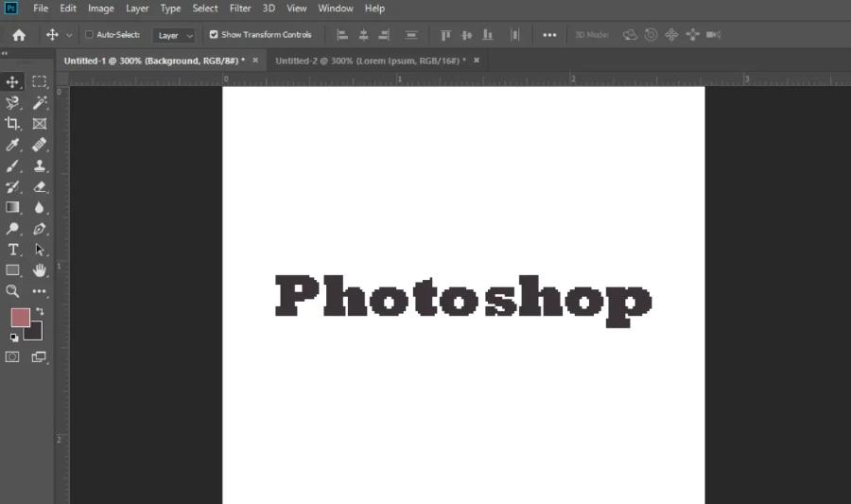This screenshot has height=504, width=851.
Task: Open align and distribute more options
Action: pos(549,35)
